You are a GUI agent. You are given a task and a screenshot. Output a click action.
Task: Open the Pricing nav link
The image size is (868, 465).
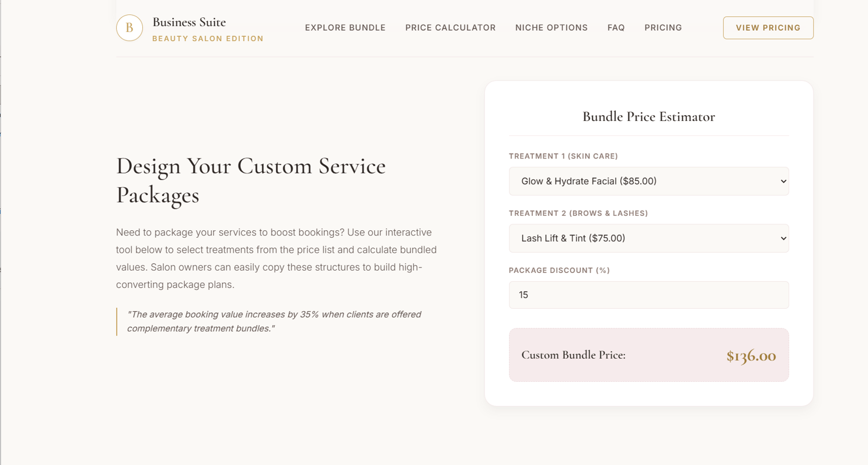coord(663,28)
